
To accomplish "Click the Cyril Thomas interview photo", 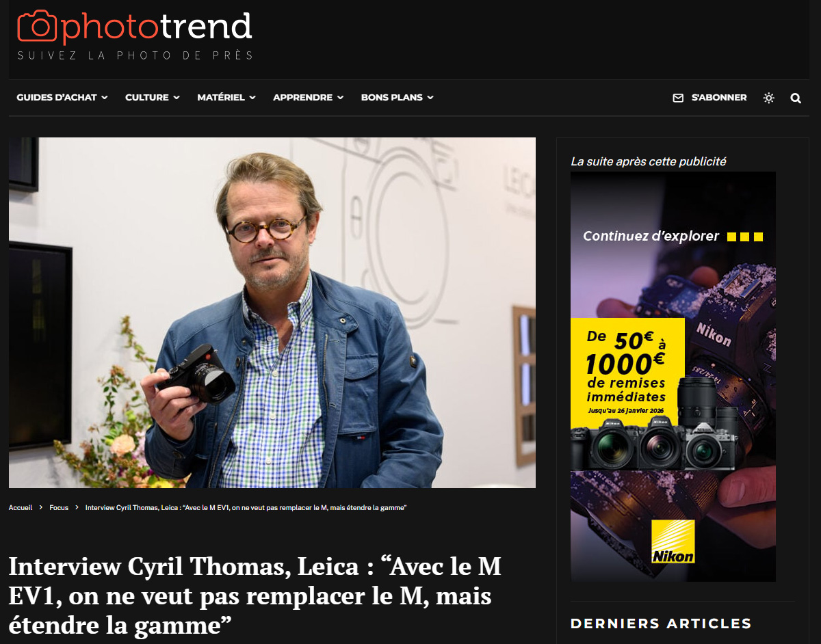I will coord(272,312).
